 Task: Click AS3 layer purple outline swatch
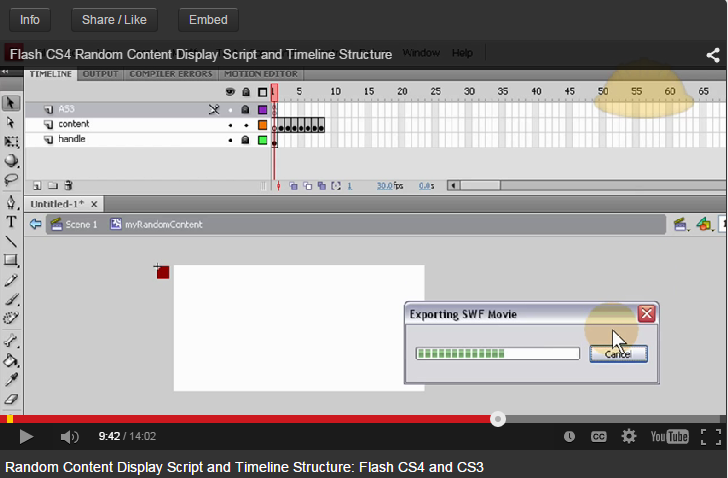click(263, 110)
